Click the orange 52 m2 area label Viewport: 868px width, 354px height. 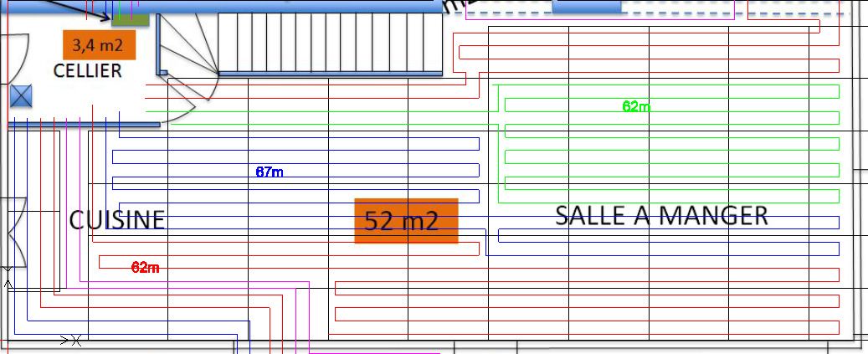pos(406,221)
